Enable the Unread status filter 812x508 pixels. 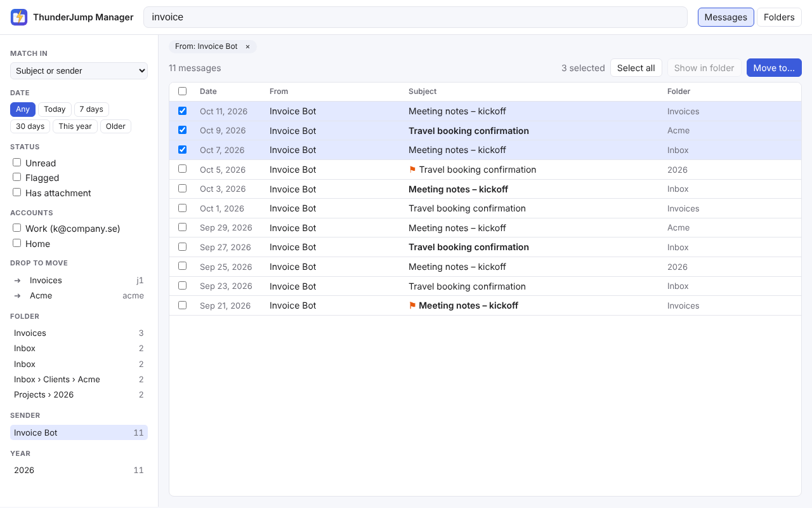(17, 163)
